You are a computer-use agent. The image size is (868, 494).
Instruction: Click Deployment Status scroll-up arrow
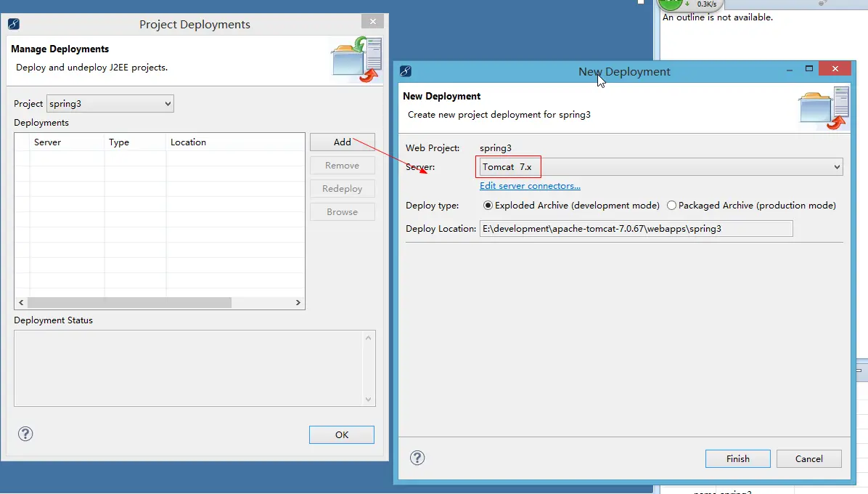tap(368, 337)
